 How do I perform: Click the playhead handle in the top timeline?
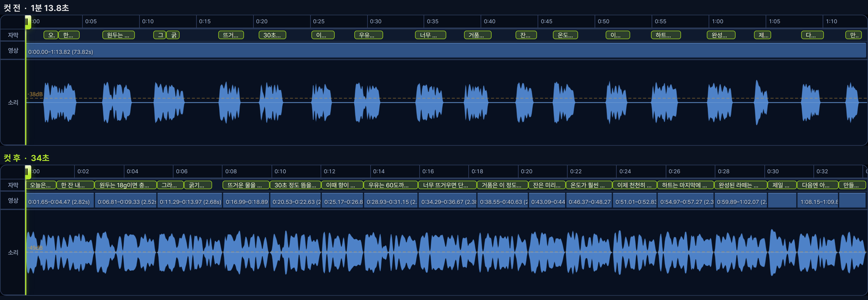click(x=28, y=21)
